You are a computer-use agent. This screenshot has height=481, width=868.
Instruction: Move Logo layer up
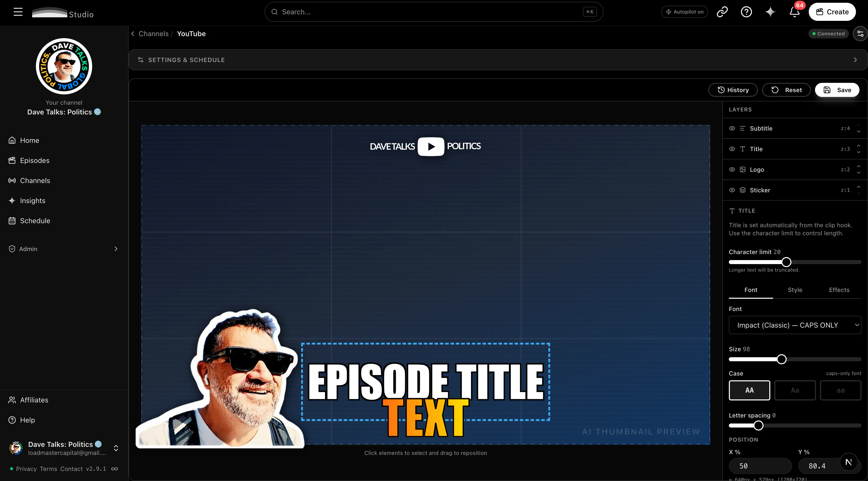pyautogui.click(x=858, y=166)
